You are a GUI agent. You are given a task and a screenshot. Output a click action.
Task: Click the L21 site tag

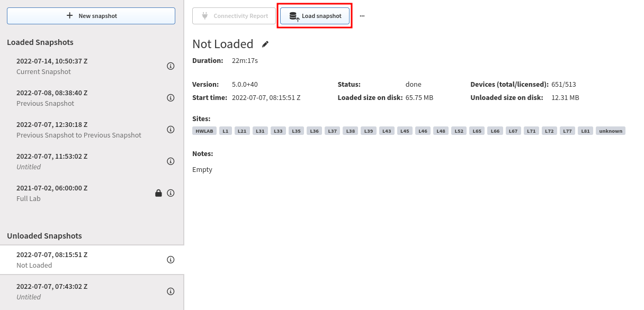242,131
